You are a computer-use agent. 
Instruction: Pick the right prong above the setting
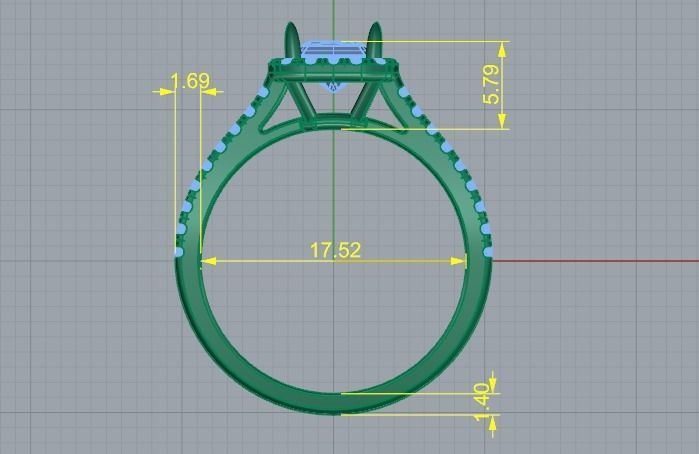point(374,41)
